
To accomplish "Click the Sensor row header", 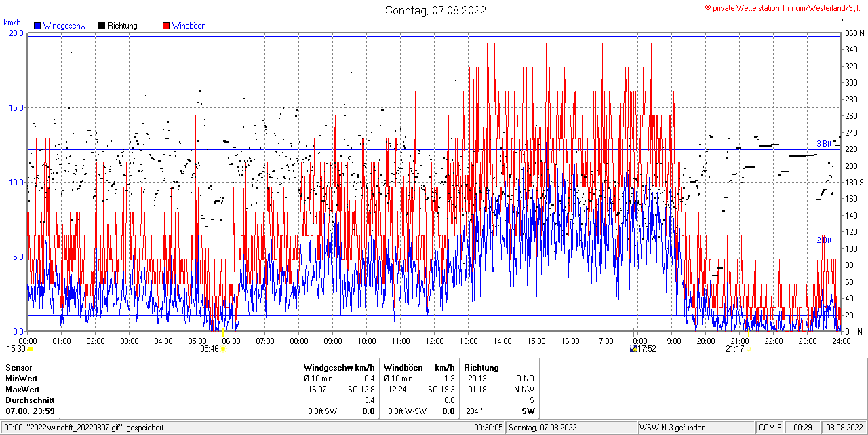I will coord(19,368).
